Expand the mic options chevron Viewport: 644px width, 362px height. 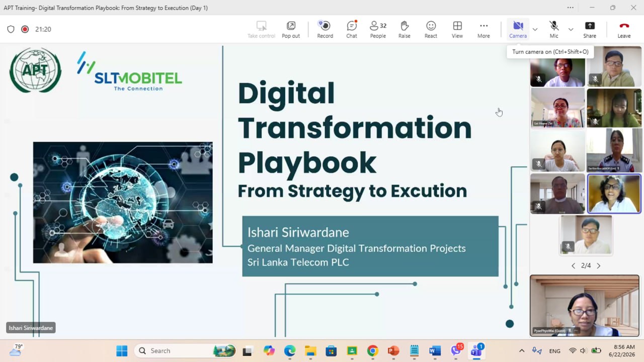pyautogui.click(x=571, y=29)
